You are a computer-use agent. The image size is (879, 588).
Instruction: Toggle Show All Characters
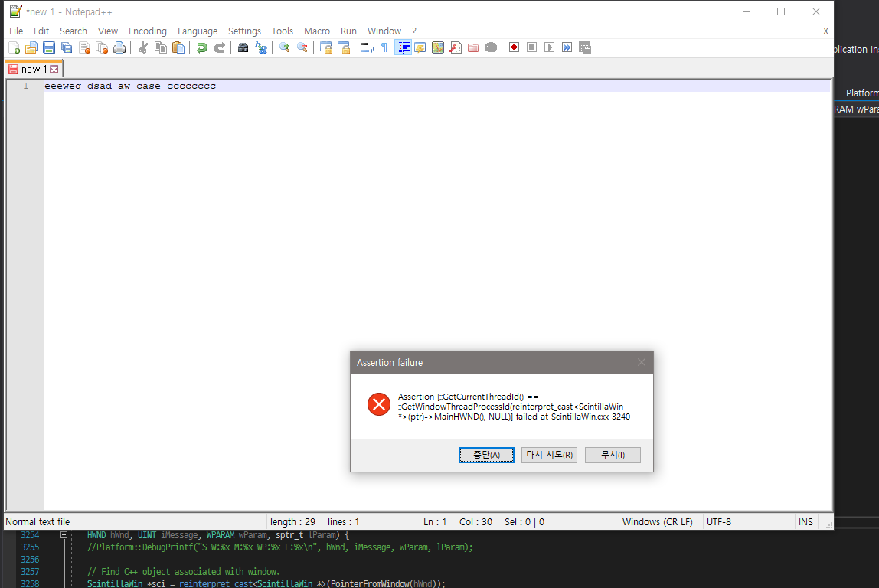[x=385, y=47]
